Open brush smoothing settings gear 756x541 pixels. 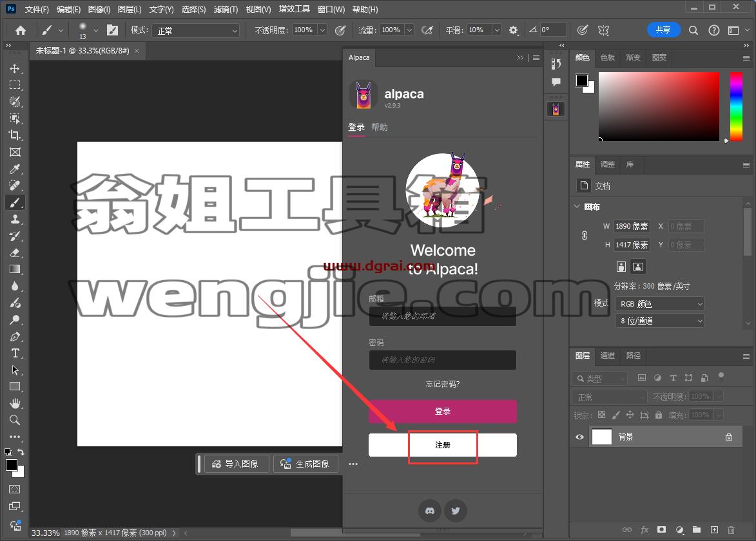(x=514, y=30)
